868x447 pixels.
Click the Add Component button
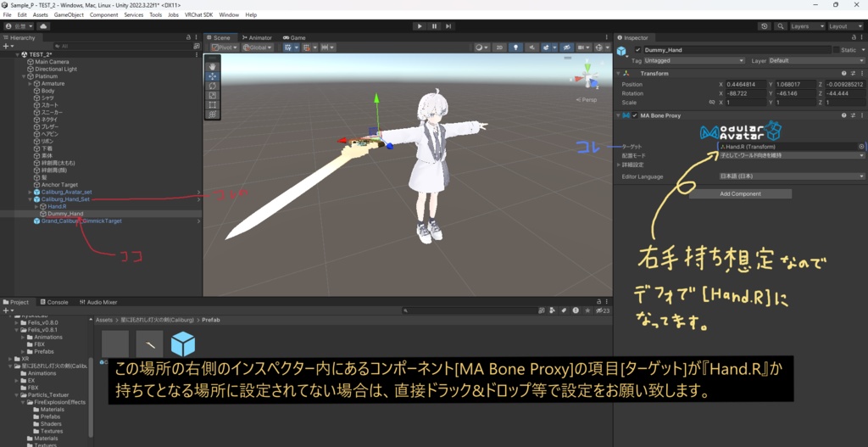pos(740,194)
